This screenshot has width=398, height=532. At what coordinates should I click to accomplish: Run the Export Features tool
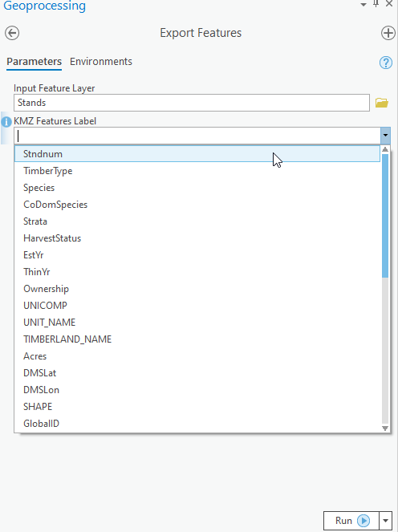point(351,521)
